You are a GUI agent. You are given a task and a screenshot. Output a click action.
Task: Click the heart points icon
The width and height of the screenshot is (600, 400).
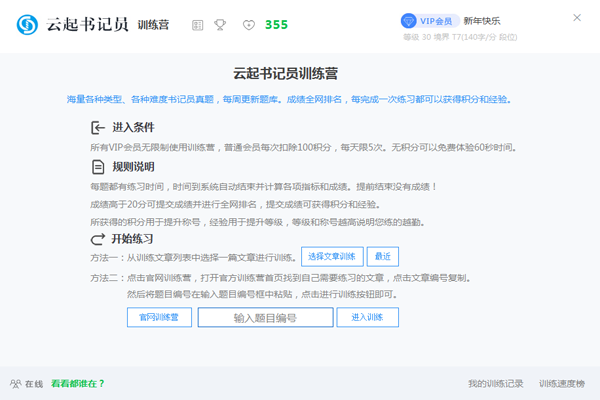[249, 25]
